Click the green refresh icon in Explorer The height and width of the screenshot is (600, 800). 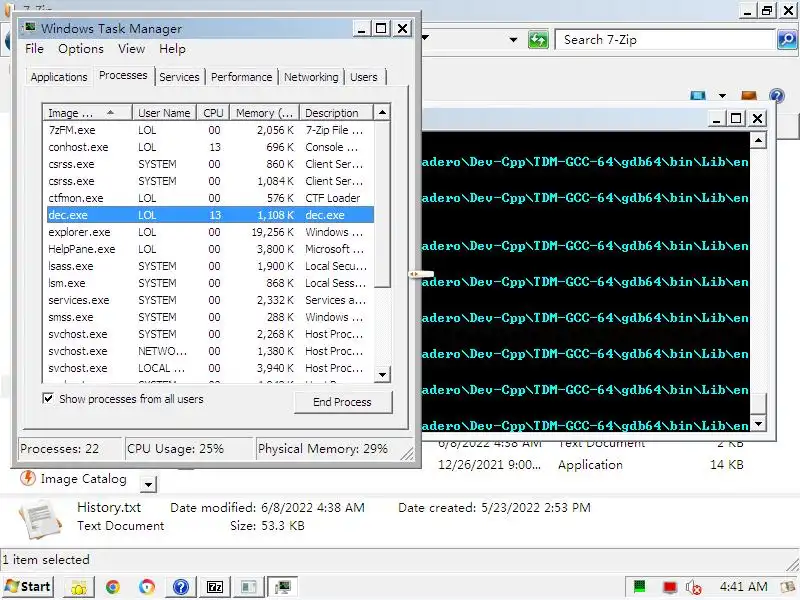(x=538, y=39)
